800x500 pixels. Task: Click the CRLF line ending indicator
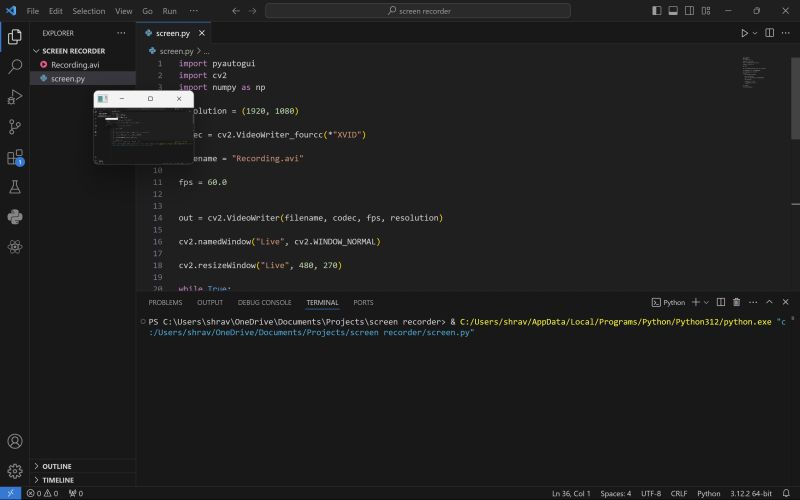[679, 493]
